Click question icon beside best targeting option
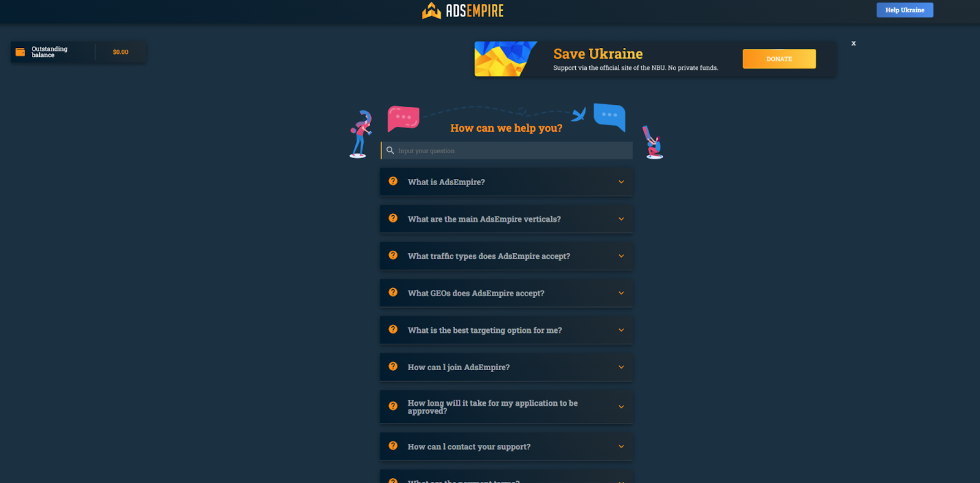 click(x=393, y=329)
